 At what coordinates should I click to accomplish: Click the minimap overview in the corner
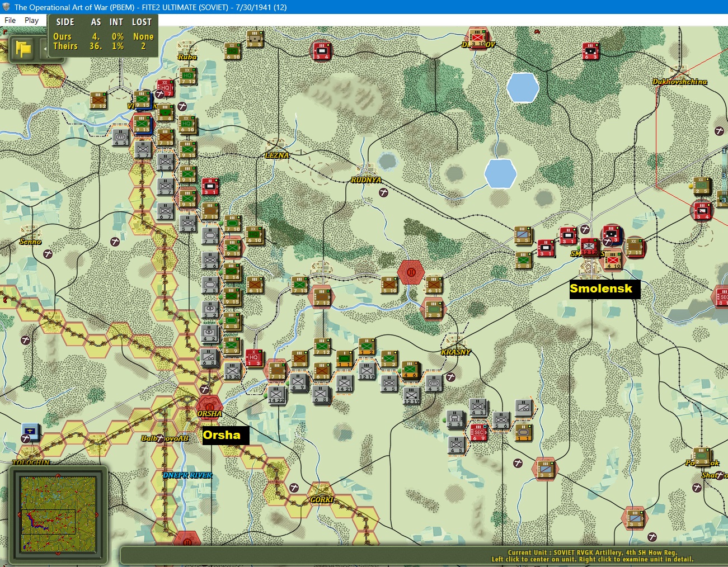58,514
